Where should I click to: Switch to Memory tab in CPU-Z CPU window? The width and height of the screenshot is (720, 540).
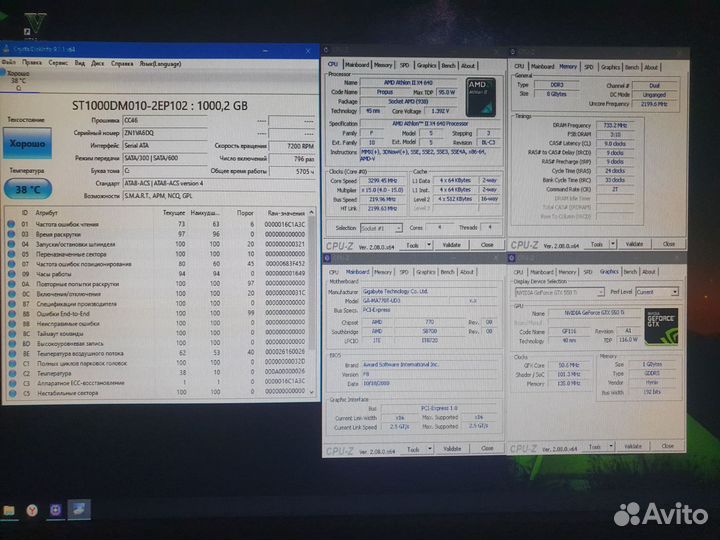point(383,65)
